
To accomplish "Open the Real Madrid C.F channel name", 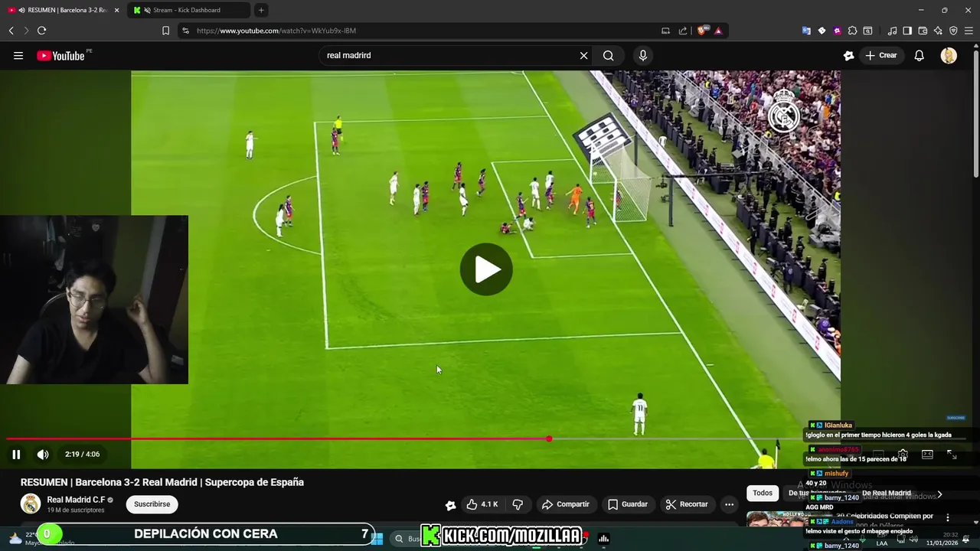I will point(76,500).
